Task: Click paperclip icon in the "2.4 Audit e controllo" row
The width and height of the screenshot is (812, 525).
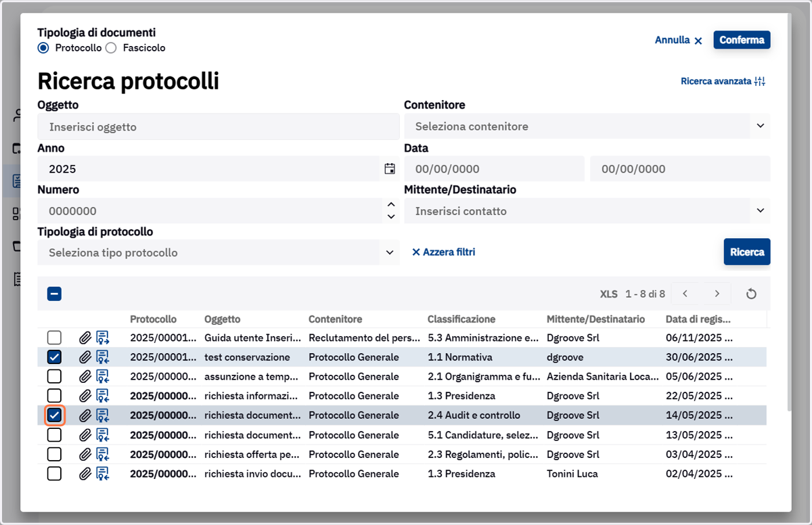Action: [x=85, y=415]
